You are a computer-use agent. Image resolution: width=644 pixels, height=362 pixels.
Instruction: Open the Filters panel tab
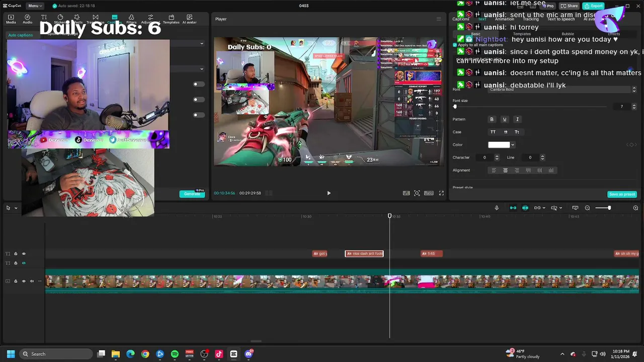point(131,19)
